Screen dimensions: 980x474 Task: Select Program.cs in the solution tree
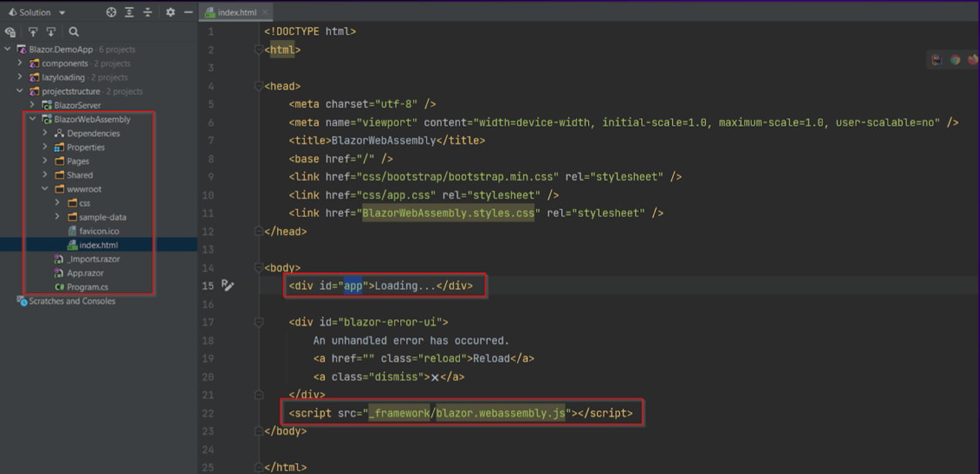(87, 287)
